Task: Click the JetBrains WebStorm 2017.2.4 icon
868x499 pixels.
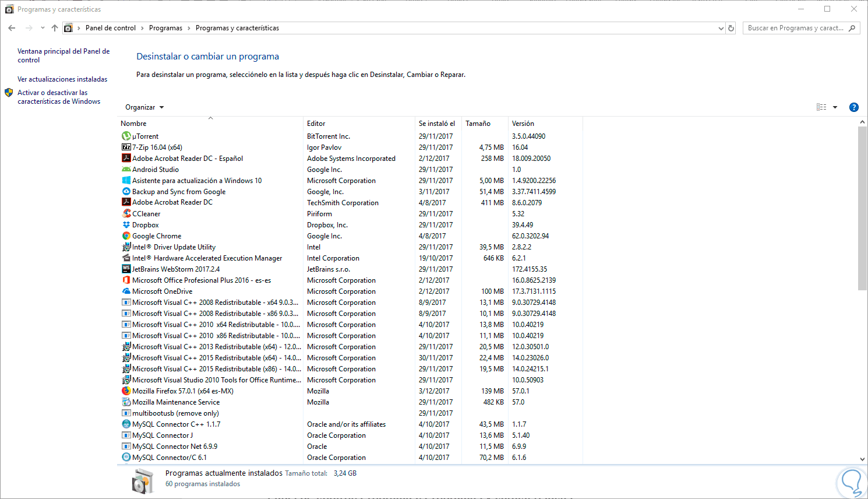Action: coord(126,269)
